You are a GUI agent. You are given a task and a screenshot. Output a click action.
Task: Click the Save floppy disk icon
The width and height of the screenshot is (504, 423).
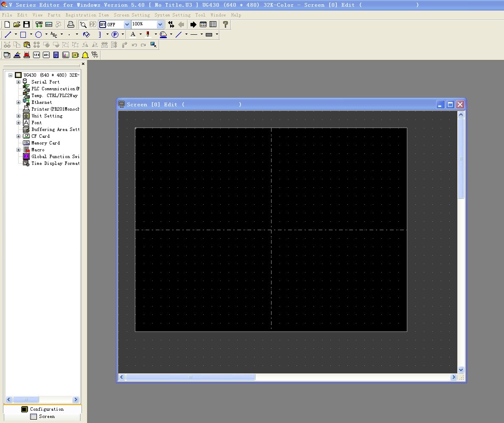coord(26,25)
